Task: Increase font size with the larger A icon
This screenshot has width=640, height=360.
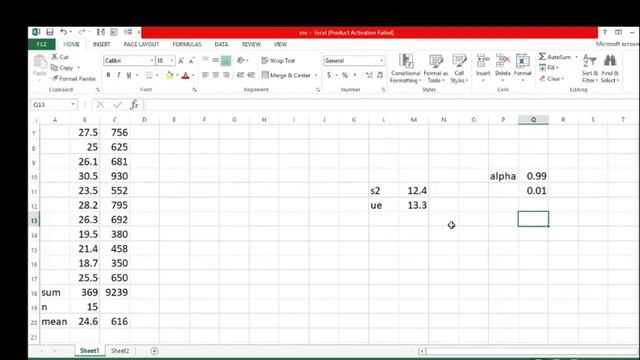Action: pyautogui.click(x=181, y=60)
